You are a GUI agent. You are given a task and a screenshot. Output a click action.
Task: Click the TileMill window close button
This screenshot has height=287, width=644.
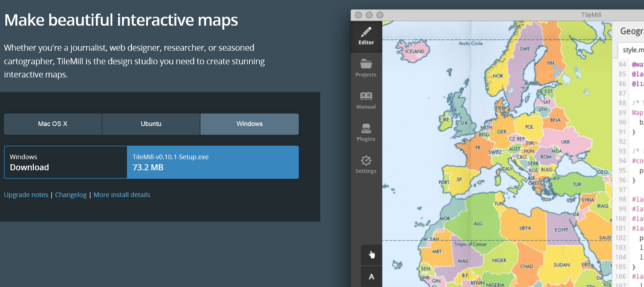(359, 15)
